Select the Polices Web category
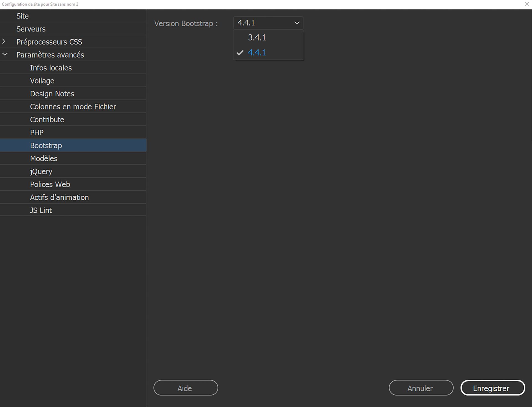 pyautogui.click(x=50, y=184)
